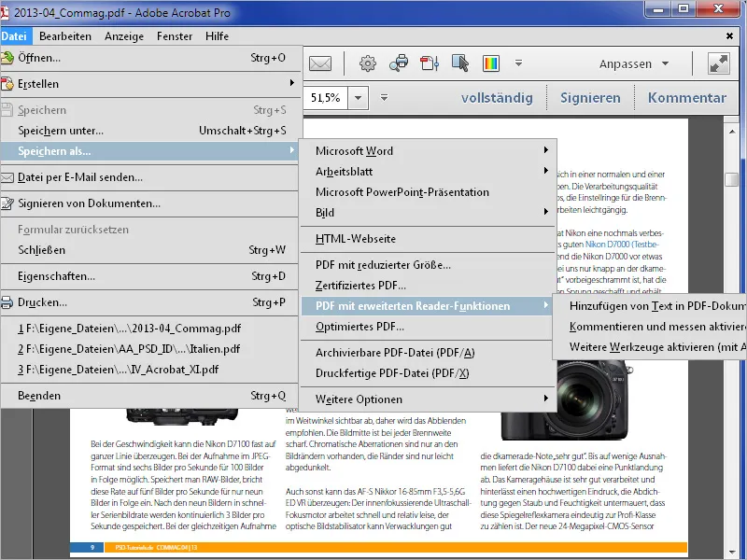
Task: Open recent file 2013-04_Commag.pdf
Action: coord(151,329)
